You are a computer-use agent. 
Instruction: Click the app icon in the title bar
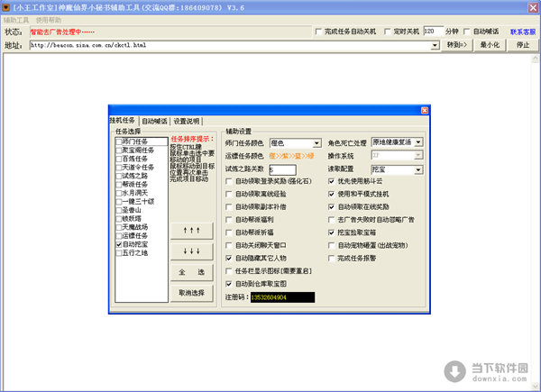point(6,6)
